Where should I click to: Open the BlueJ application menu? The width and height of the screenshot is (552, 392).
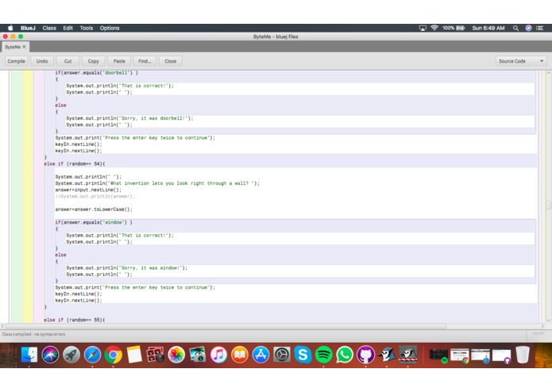tap(28, 28)
